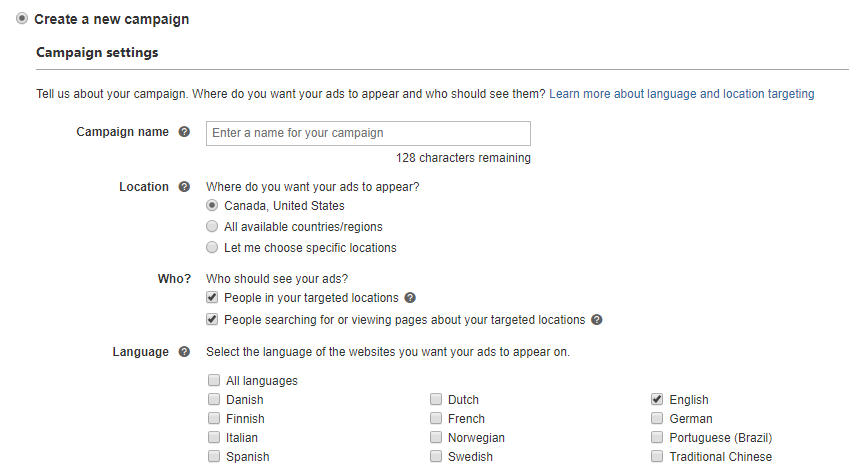
Task: Select Let me choose specific locations
Action: coord(212,247)
